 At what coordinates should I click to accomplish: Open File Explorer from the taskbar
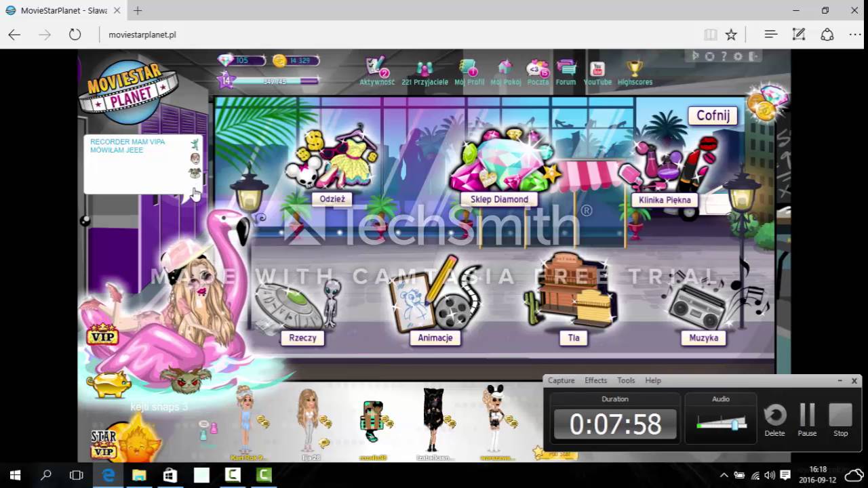[140, 475]
